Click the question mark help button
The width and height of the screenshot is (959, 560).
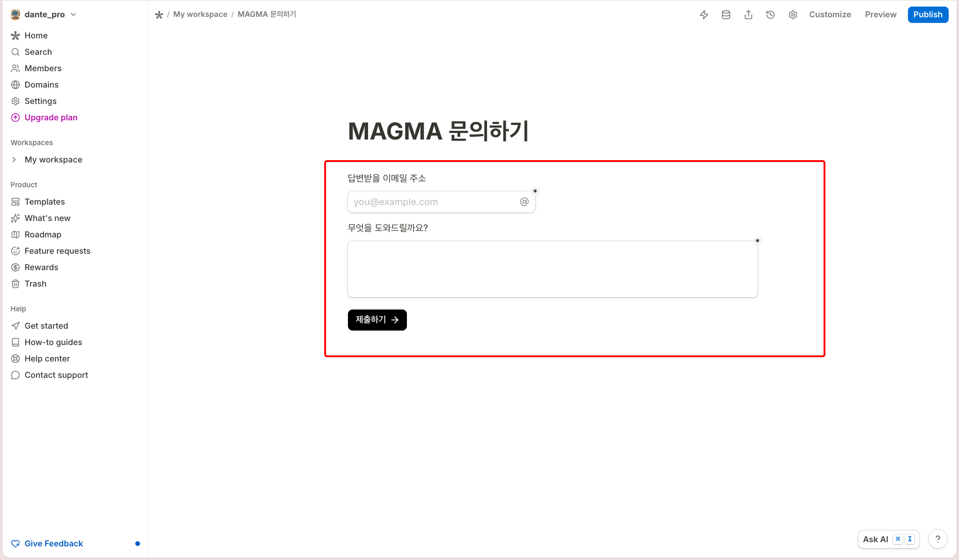(x=937, y=539)
